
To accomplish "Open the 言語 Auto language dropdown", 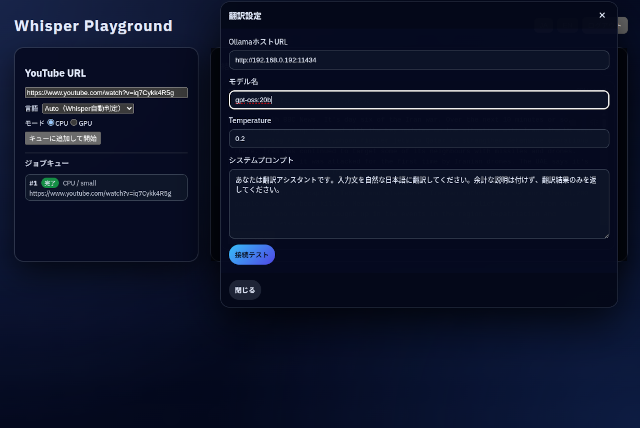I will [x=88, y=108].
